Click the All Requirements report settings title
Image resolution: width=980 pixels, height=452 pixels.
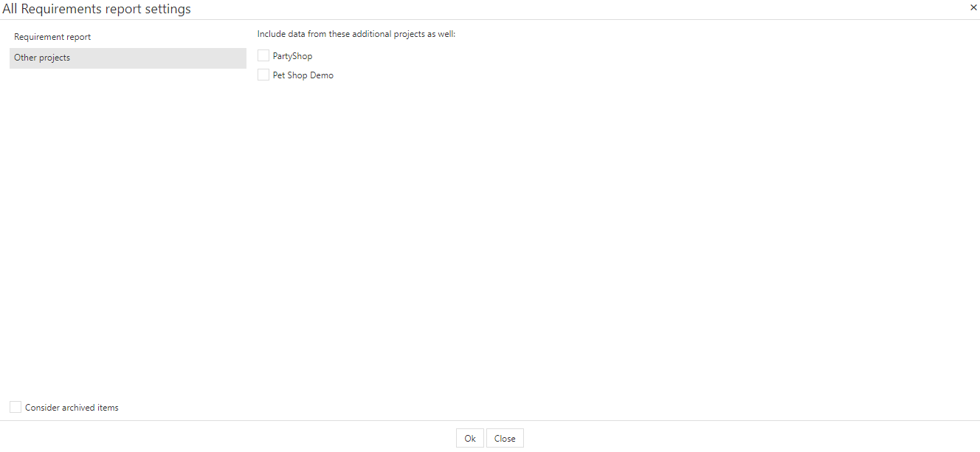coord(97,10)
